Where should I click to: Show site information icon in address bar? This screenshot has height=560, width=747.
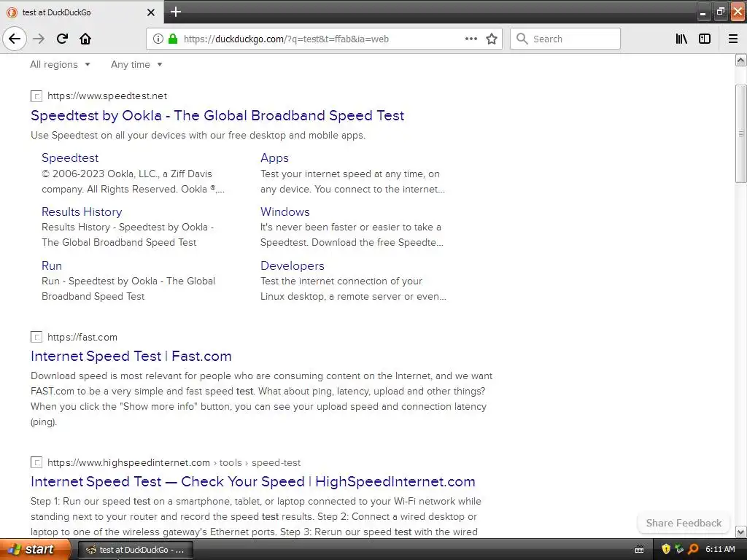pos(158,39)
